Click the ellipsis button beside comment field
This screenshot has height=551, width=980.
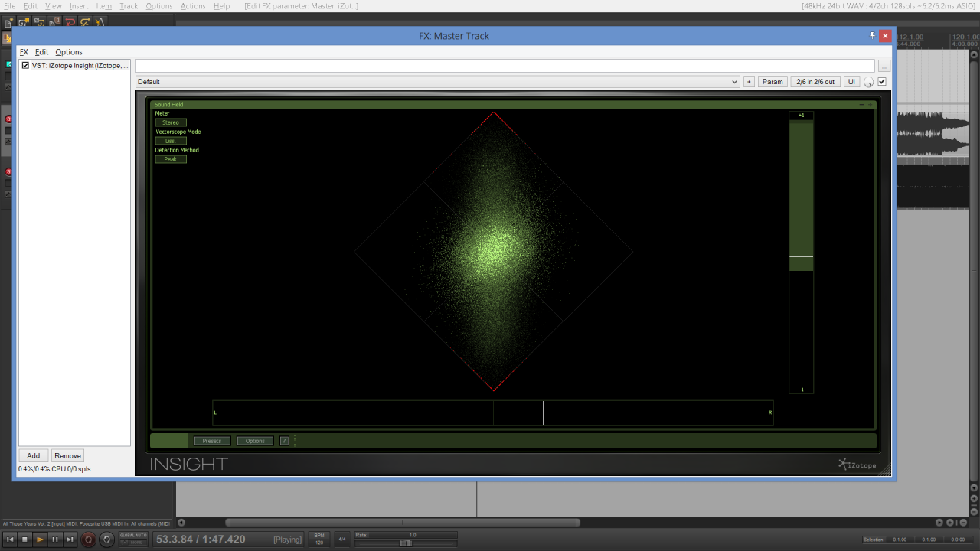click(884, 66)
